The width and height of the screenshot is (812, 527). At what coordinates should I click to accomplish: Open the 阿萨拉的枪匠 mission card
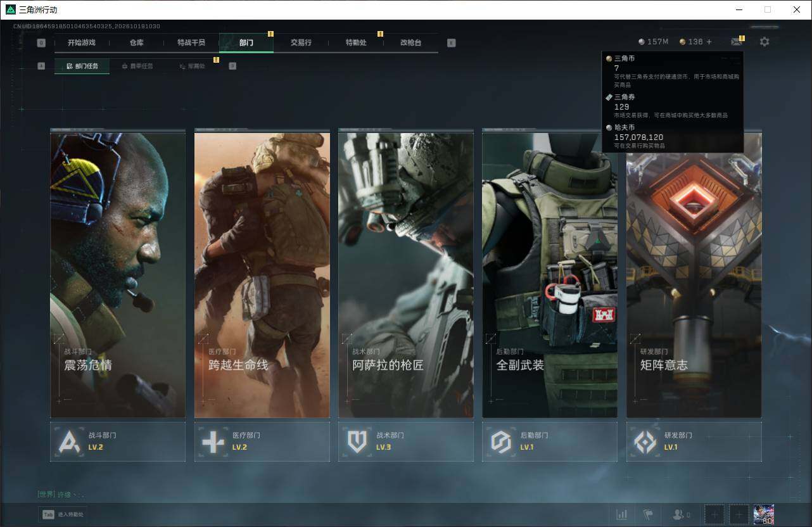(x=406, y=274)
